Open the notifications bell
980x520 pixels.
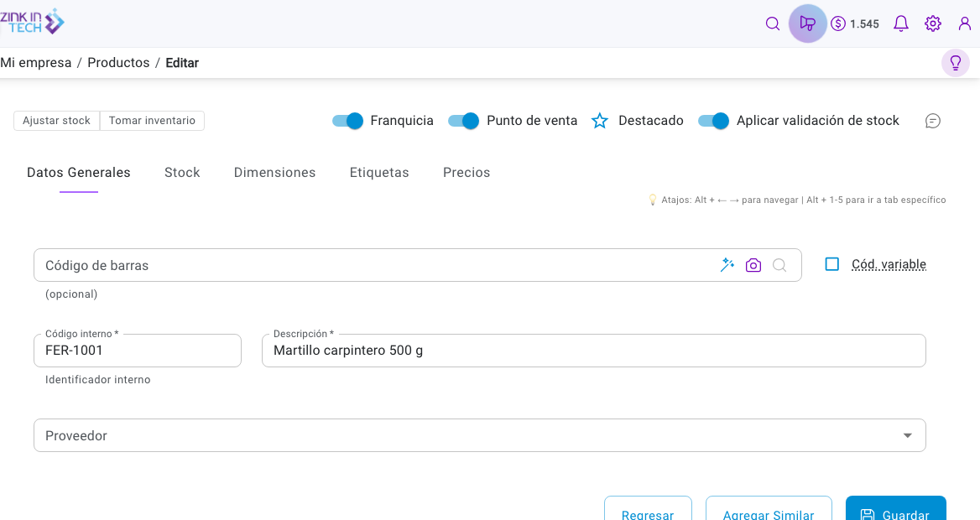(x=900, y=23)
